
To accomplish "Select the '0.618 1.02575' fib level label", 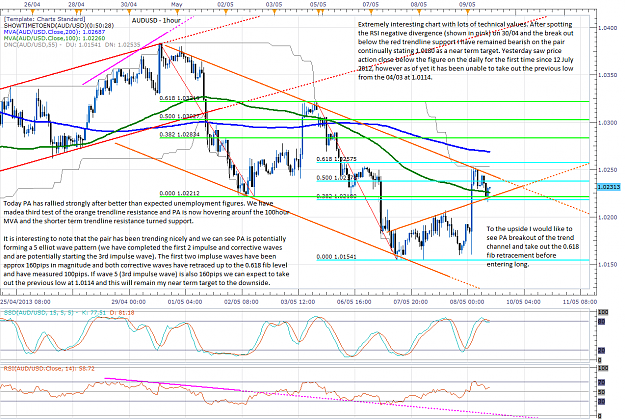I will pyautogui.click(x=336, y=159).
